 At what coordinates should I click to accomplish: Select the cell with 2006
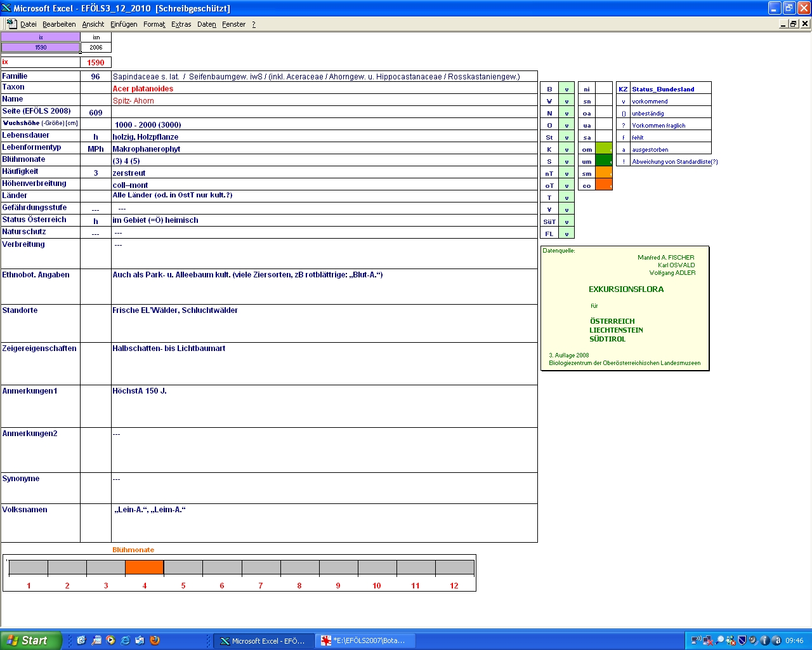point(96,47)
